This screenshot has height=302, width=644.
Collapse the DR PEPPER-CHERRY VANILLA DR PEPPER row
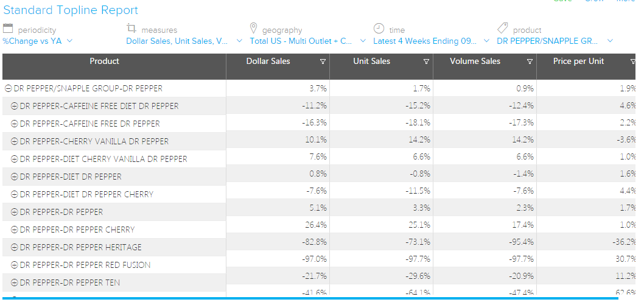click(x=15, y=141)
